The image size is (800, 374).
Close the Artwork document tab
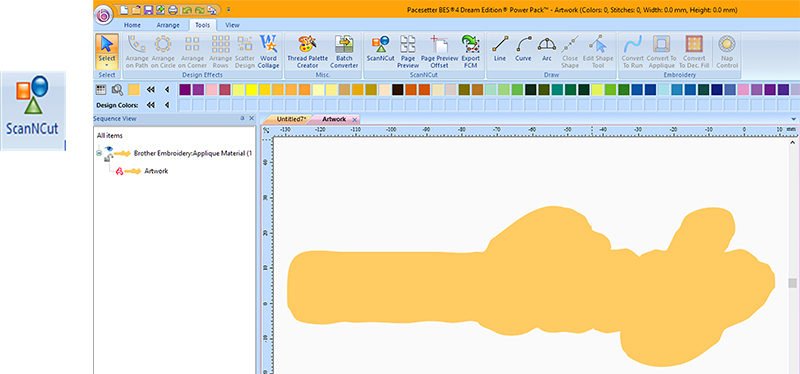[355, 119]
